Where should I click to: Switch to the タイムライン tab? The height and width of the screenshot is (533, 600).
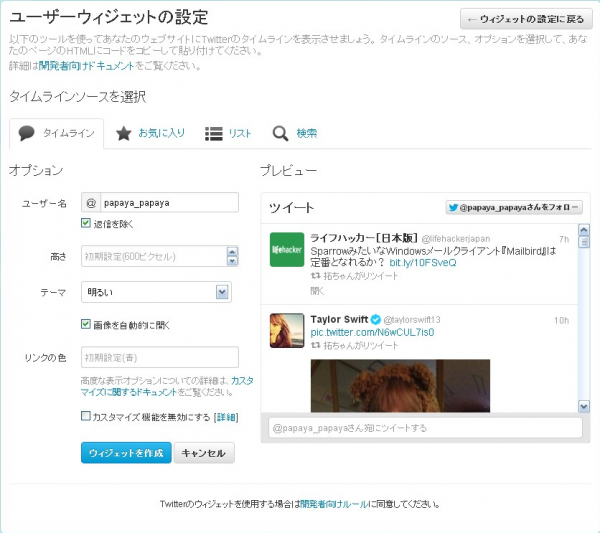click(x=56, y=134)
